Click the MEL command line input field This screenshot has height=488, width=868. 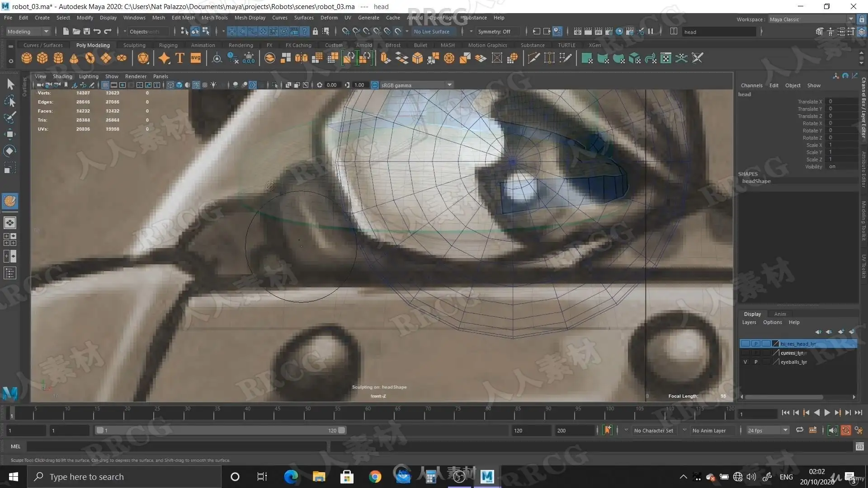pos(176,446)
